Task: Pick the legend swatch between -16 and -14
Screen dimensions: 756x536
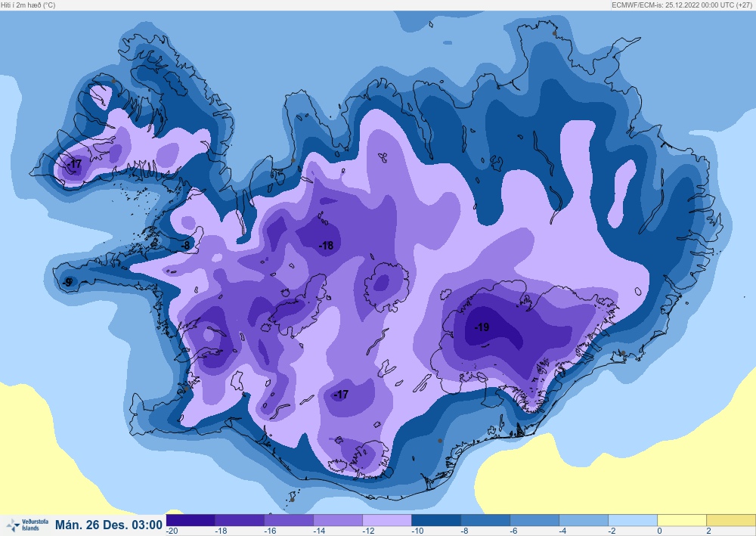Action: 289,521
